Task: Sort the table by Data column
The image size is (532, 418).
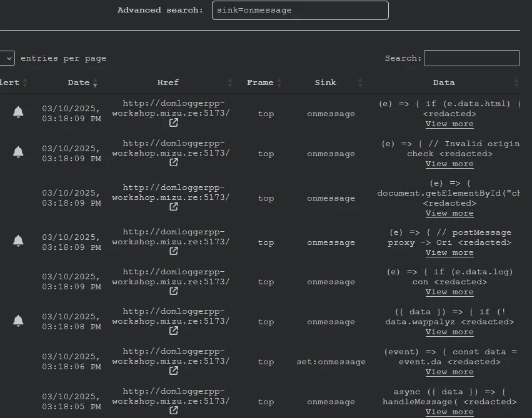Action: pyautogui.click(x=444, y=82)
